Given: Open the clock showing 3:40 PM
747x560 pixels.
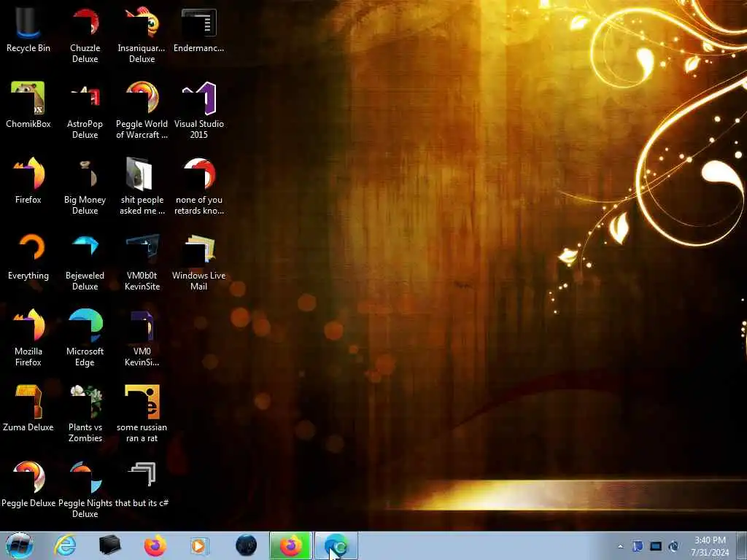Looking at the screenshot, I should [x=710, y=546].
